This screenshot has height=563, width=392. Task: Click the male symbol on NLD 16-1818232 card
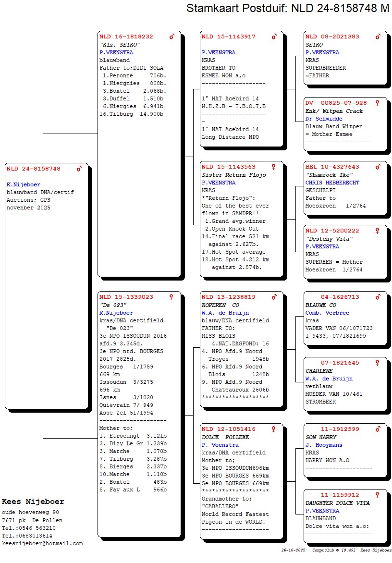click(x=172, y=37)
